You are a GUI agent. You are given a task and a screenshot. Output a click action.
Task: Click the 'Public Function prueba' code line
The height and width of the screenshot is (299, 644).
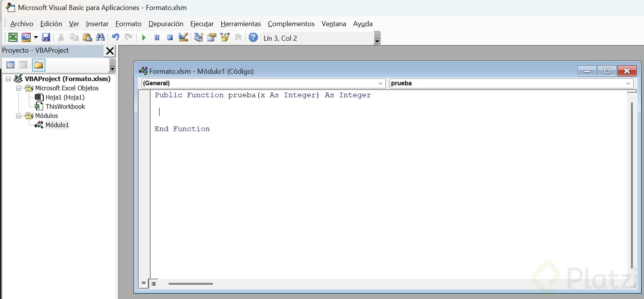[x=263, y=95]
